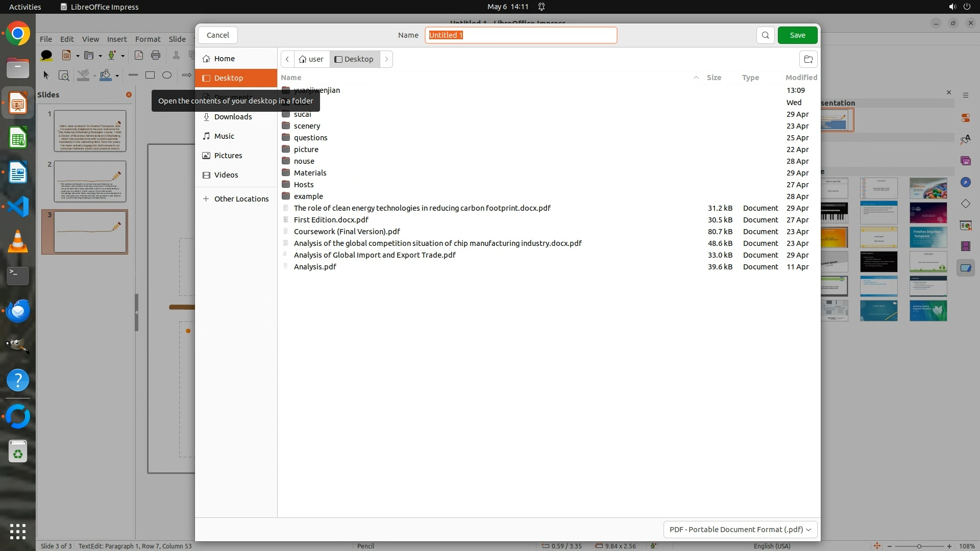Open the Rectangle shape tool
Image resolution: width=980 pixels, height=551 pixels.
pos(150,75)
